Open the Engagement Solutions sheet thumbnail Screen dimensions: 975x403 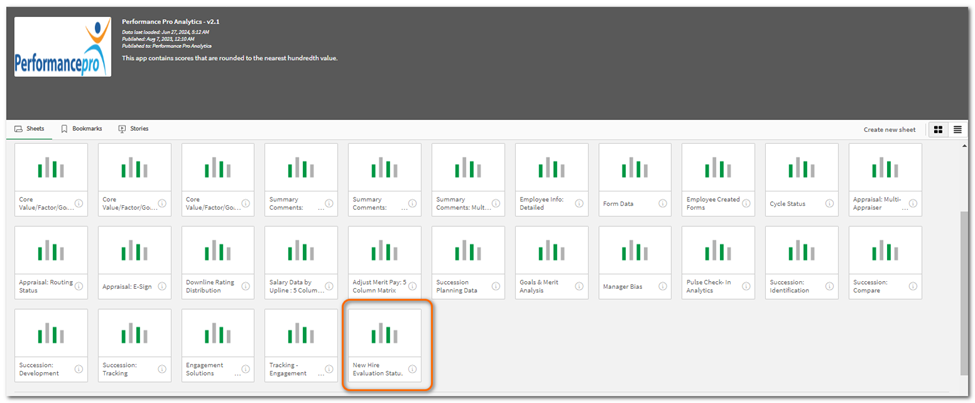point(218,333)
